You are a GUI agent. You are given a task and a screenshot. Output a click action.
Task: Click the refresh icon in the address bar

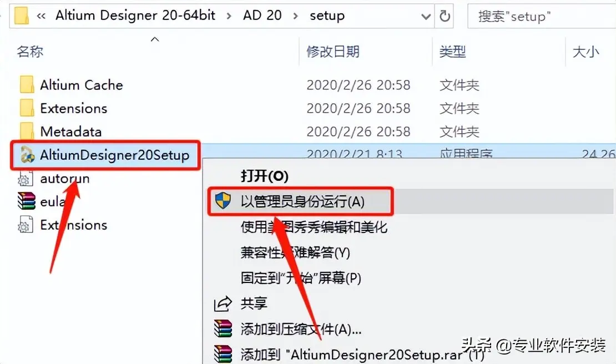[445, 16]
